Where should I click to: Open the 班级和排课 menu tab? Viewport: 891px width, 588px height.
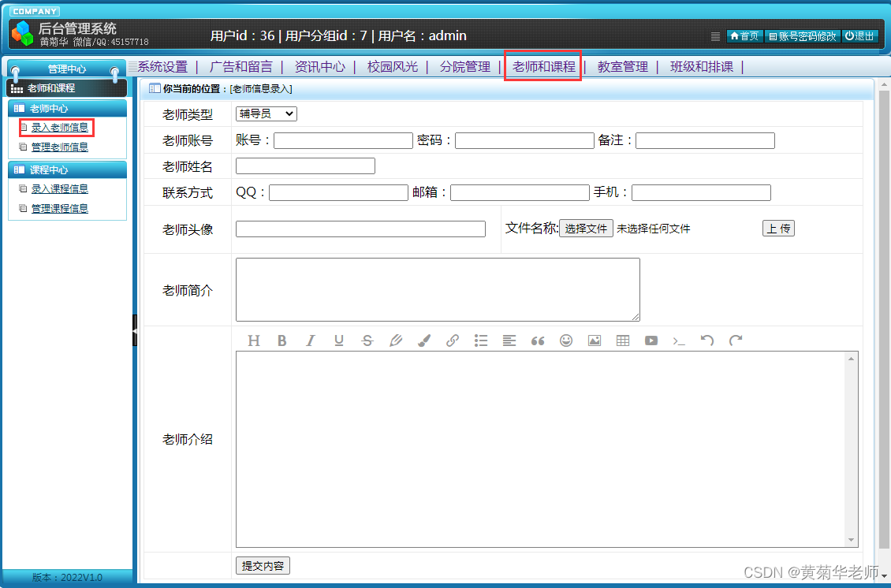coord(702,67)
